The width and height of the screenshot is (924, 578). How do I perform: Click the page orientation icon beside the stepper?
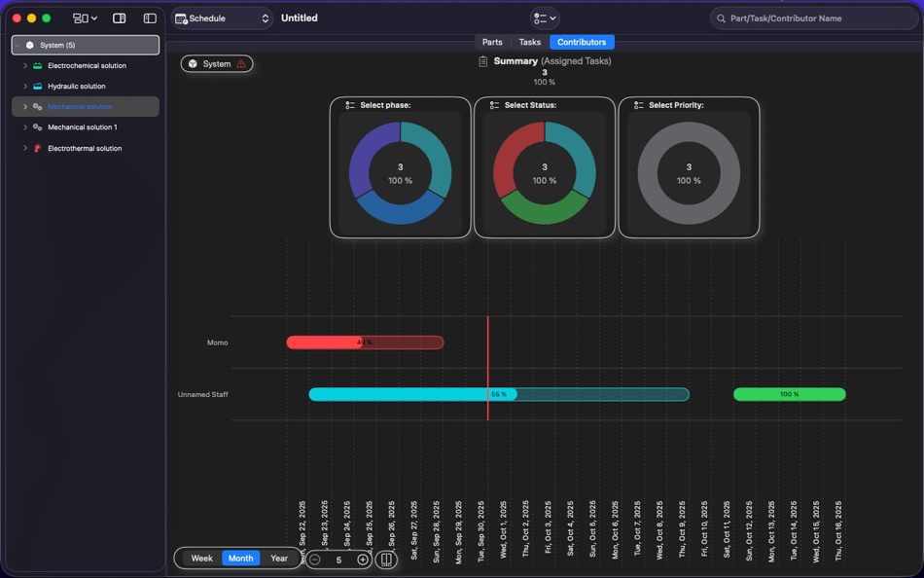point(385,560)
